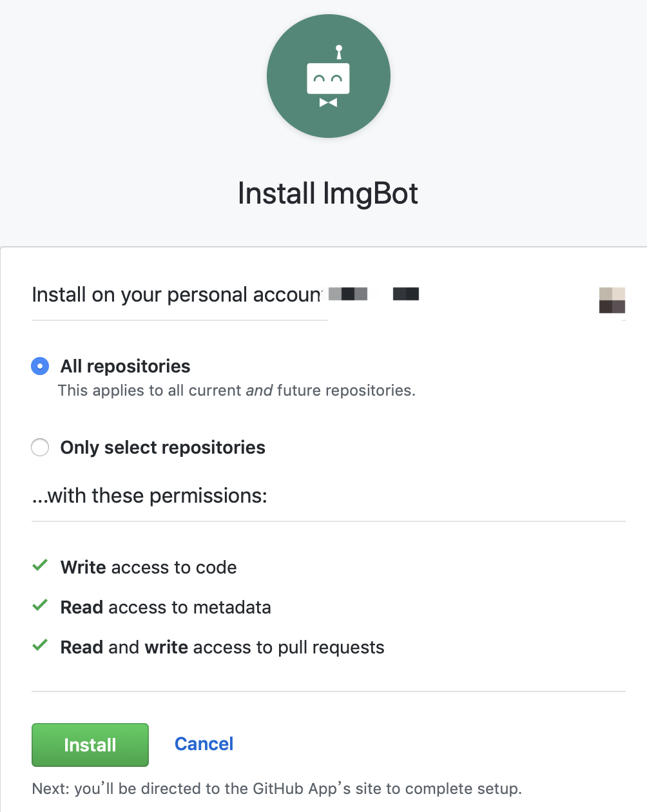Click the checkmark beside Write access to code
The width and height of the screenshot is (647, 812).
click(40, 566)
